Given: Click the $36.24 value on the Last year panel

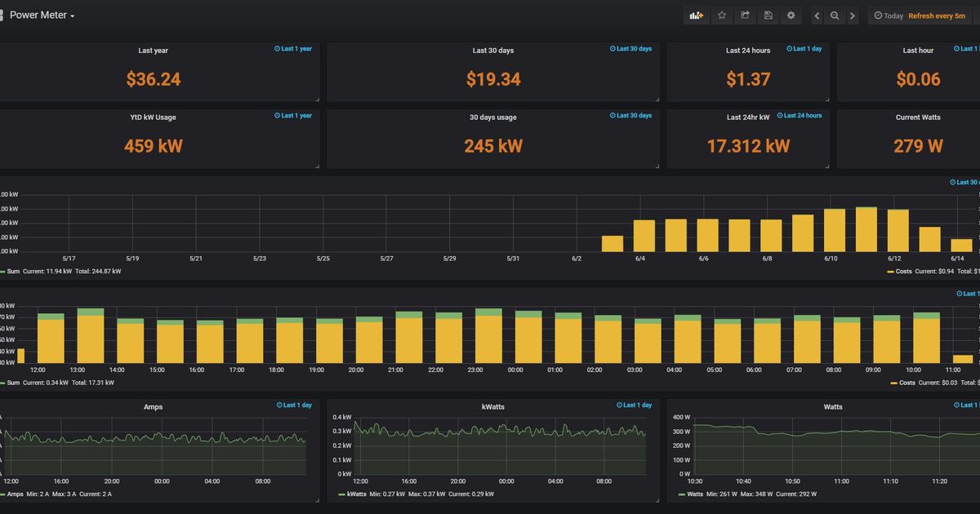Looking at the screenshot, I should click(154, 78).
